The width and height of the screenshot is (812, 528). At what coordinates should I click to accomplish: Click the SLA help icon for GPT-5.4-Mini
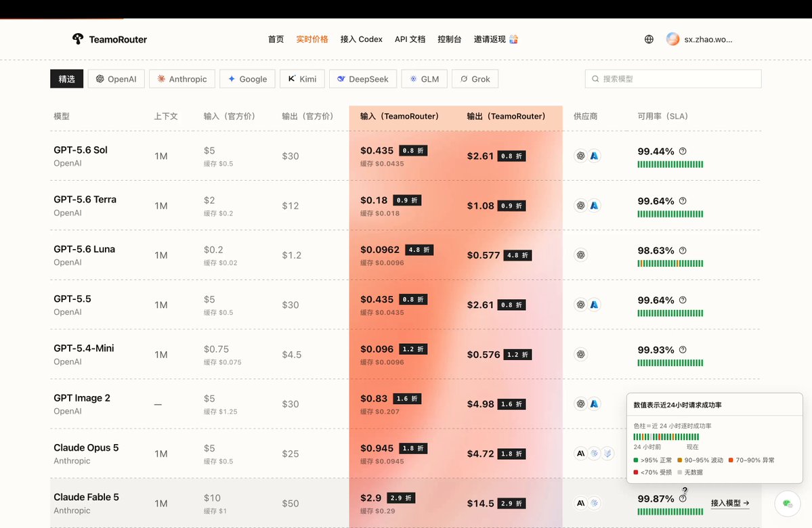click(683, 350)
